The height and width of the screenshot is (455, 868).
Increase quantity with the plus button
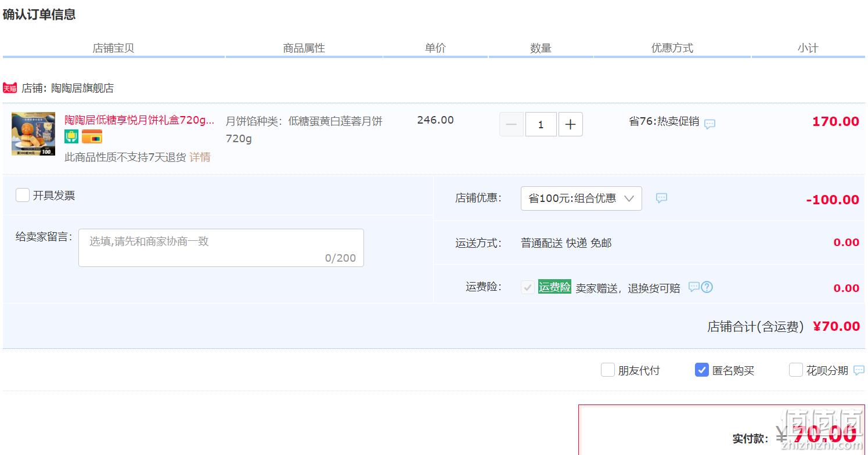pyautogui.click(x=571, y=124)
